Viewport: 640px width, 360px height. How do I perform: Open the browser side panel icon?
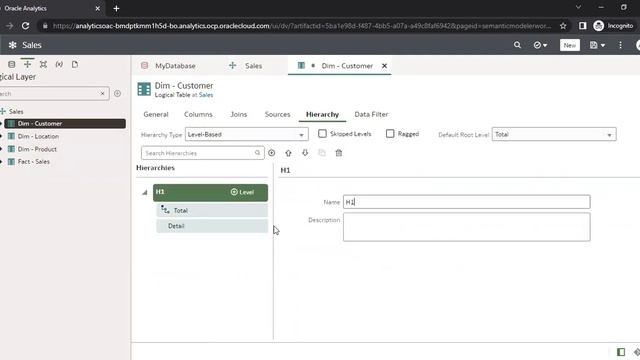582,26
